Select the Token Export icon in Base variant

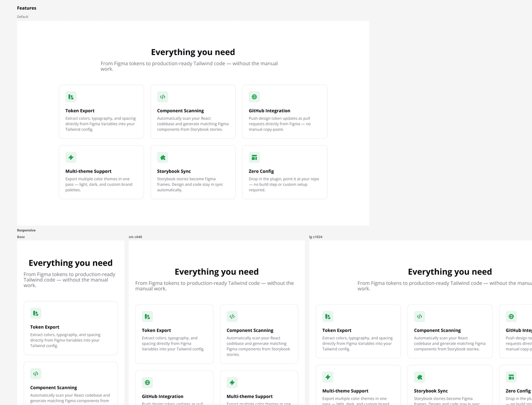pos(35,313)
